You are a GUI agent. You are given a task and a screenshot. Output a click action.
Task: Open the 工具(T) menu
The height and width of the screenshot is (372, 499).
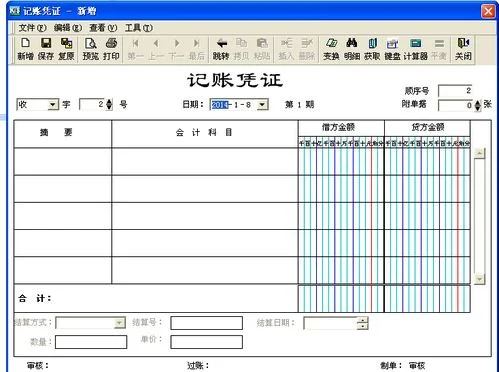pos(139,28)
